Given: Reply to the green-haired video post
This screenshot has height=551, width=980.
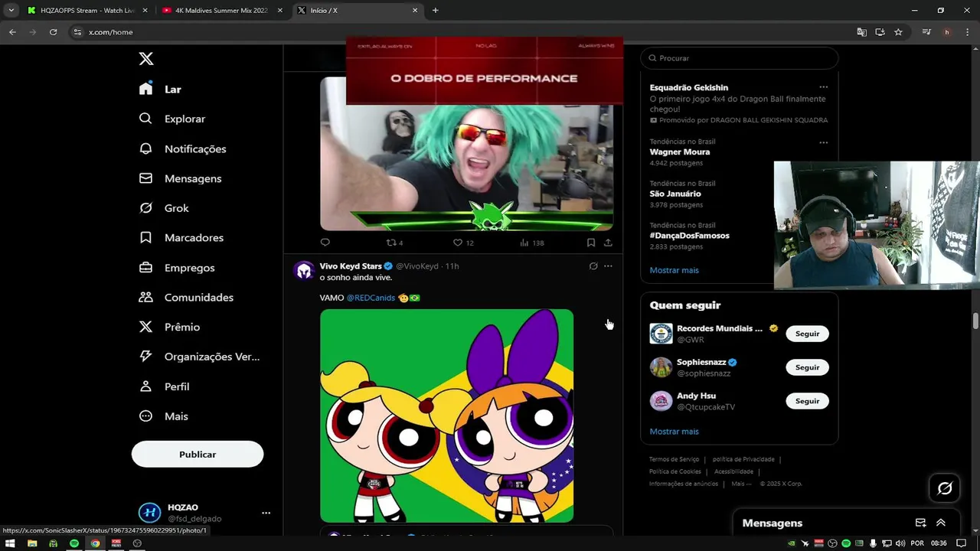Looking at the screenshot, I should pos(325,243).
